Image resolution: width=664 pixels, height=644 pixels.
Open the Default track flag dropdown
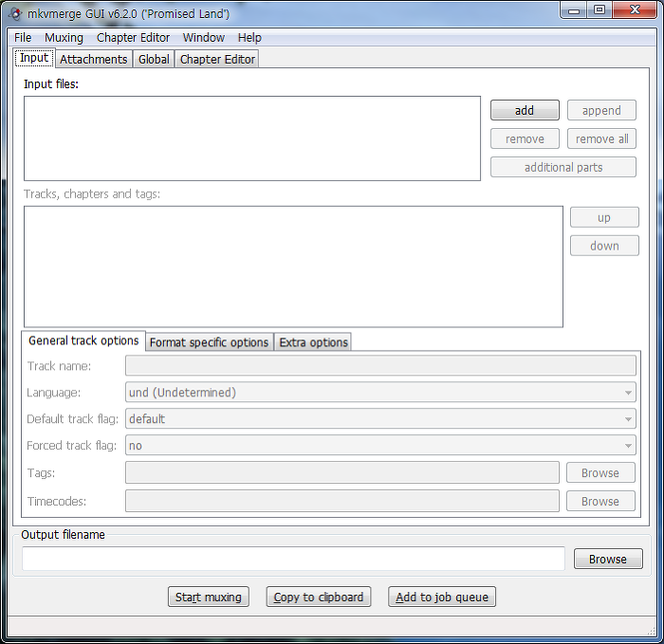pos(380,419)
